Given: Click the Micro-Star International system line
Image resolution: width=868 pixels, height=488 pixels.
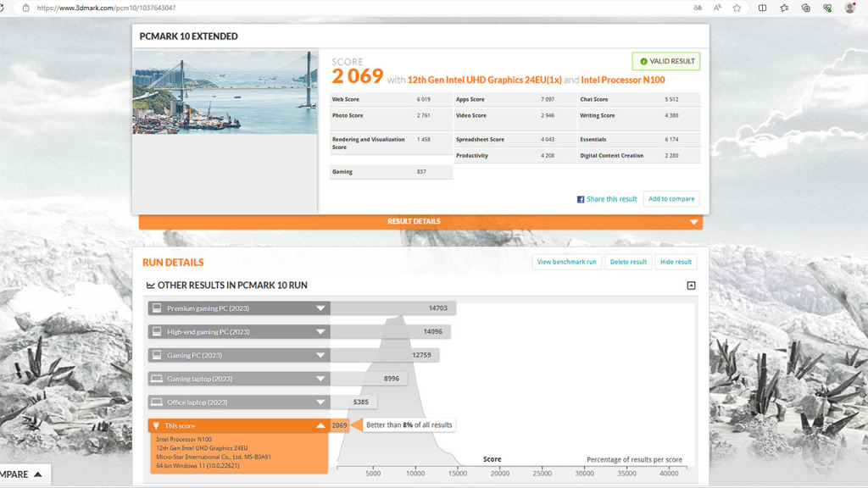Looking at the screenshot, I should click(214, 457).
